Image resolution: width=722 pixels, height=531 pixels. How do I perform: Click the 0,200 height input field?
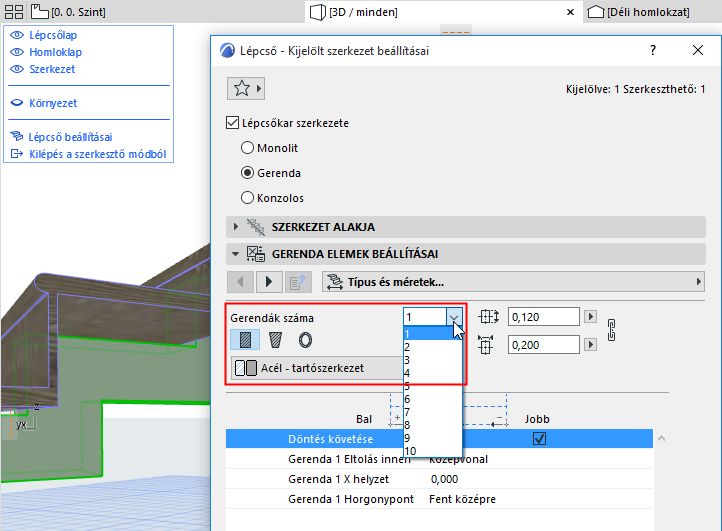tap(543, 345)
